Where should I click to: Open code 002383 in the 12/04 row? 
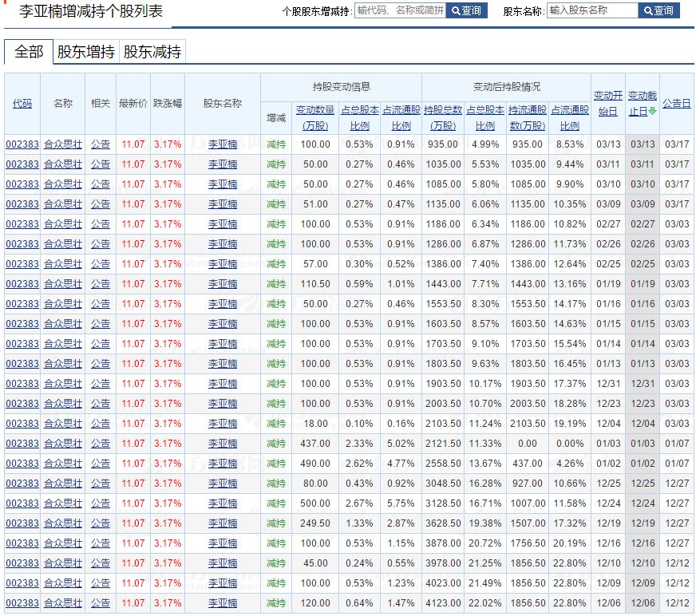[22, 424]
